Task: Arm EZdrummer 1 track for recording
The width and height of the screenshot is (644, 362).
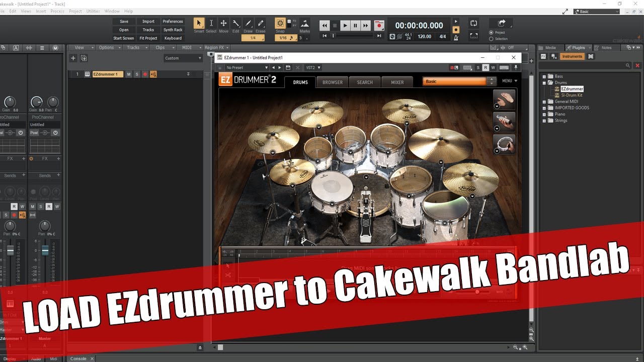Action: (145, 74)
